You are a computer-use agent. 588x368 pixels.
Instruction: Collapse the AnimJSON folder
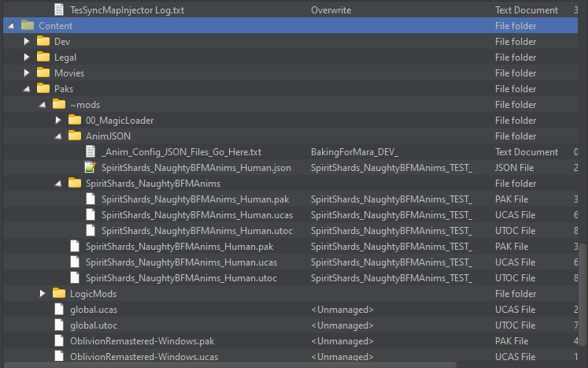pyautogui.click(x=58, y=136)
